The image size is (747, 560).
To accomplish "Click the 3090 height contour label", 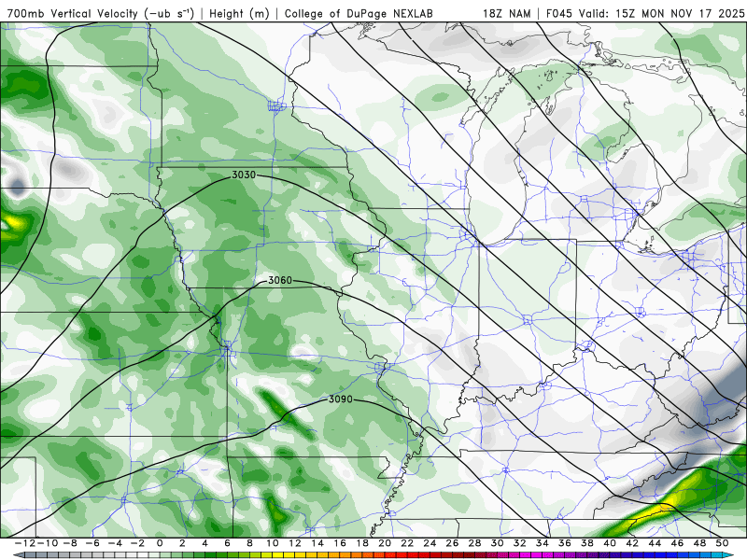I will 341,399.
